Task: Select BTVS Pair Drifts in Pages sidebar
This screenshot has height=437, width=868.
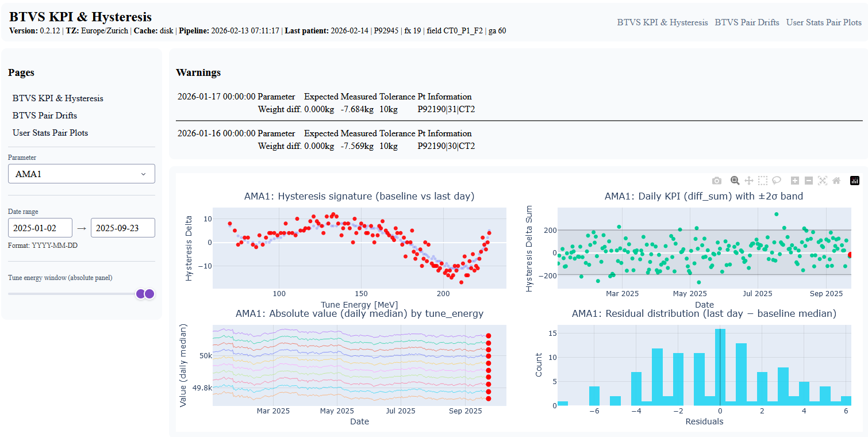Action: coord(45,116)
